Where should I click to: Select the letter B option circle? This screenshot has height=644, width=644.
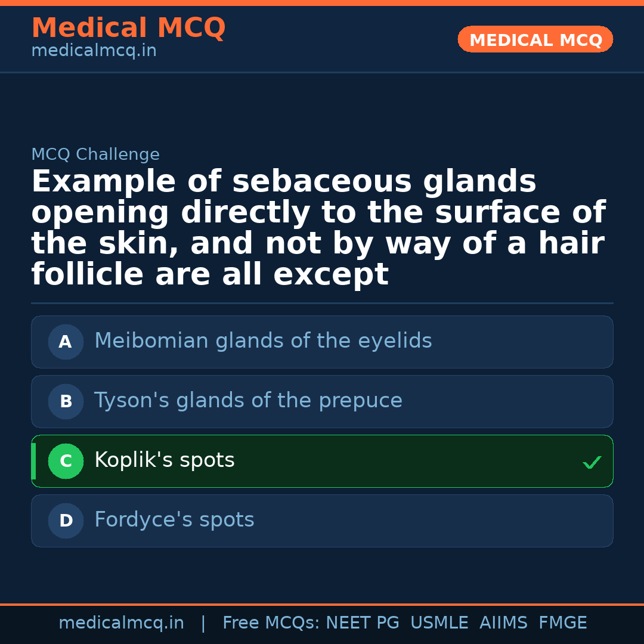point(66,401)
